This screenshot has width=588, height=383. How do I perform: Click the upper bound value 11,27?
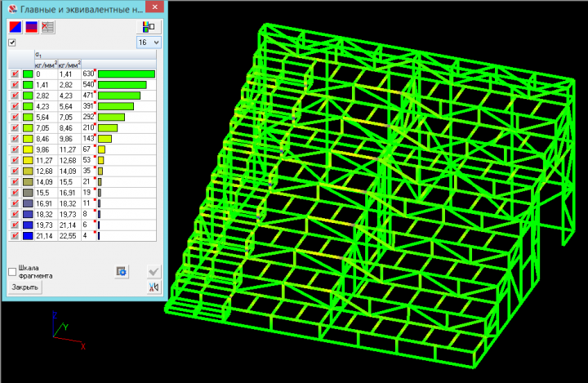[x=68, y=149]
